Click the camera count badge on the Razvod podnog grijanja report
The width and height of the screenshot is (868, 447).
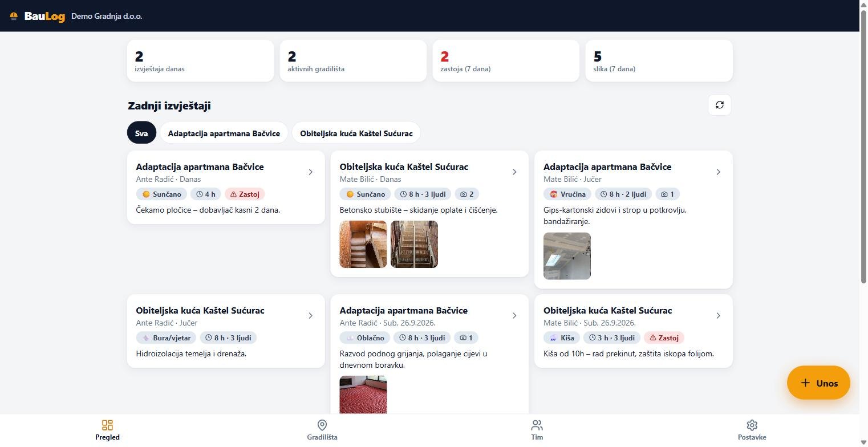pos(467,338)
